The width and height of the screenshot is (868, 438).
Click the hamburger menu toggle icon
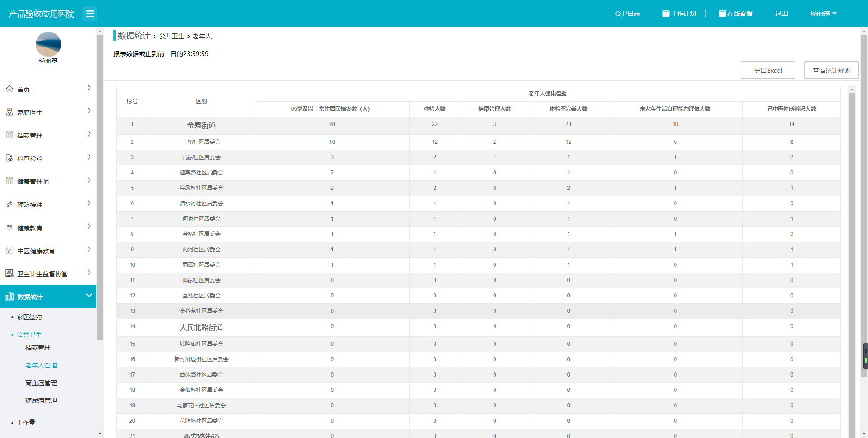[90, 14]
